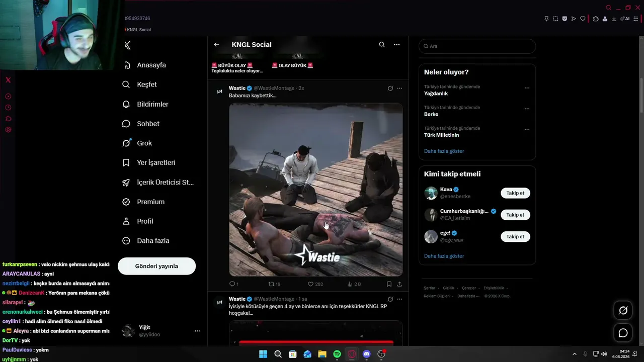
Task: Click the Gönderi yayınla button
Action: (x=156, y=266)
